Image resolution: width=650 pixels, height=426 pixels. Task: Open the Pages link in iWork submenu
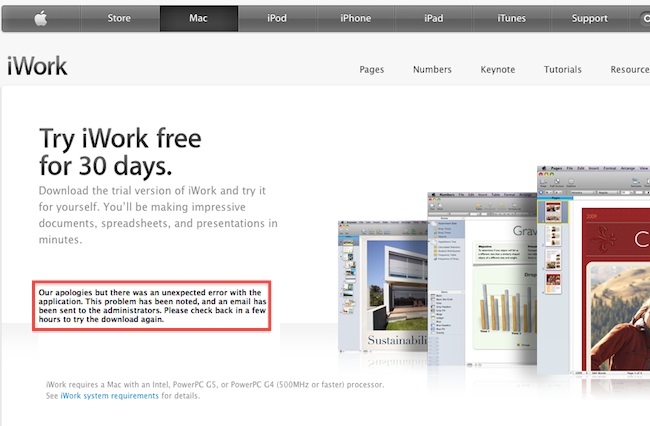(x=372, y=70)
